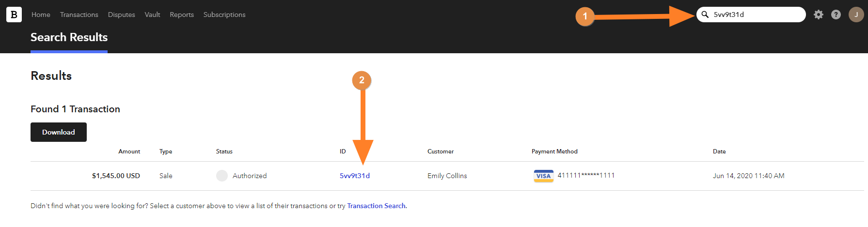This screenshot has height=227, width=868.
Task: Select the Search Results tab heading
Action: (x=69, y=37)
